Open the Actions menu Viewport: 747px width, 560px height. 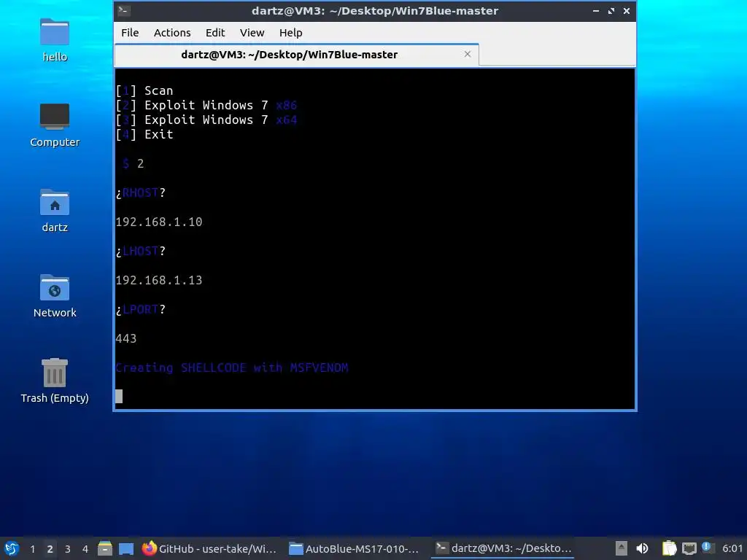point(172,32)
